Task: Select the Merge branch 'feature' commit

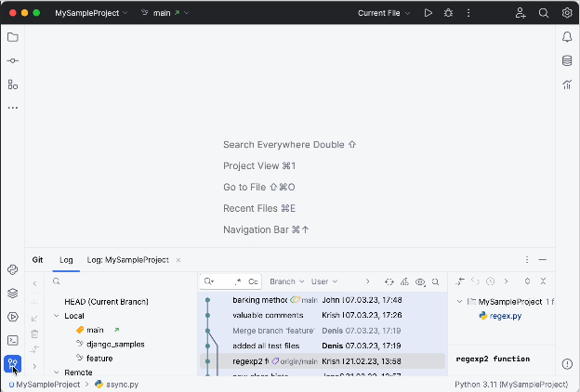Action: [x=323, y=331]
